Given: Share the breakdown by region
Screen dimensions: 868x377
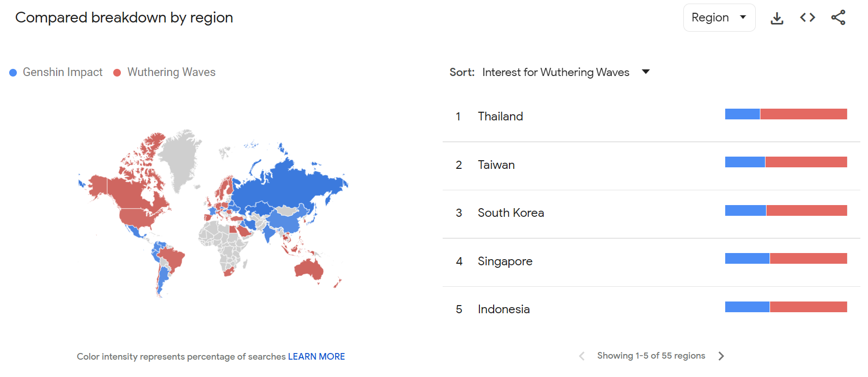Looking at the screenshot, I should [x=838, y=18].
